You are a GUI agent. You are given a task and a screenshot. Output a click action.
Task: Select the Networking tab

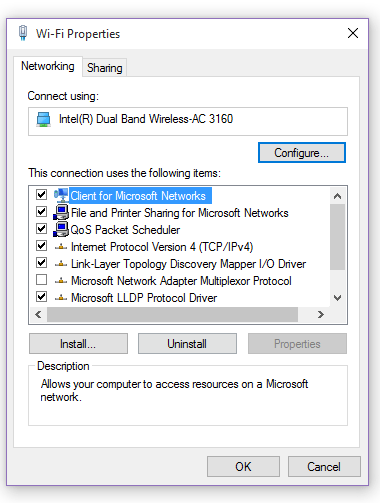tap(48, 66)
